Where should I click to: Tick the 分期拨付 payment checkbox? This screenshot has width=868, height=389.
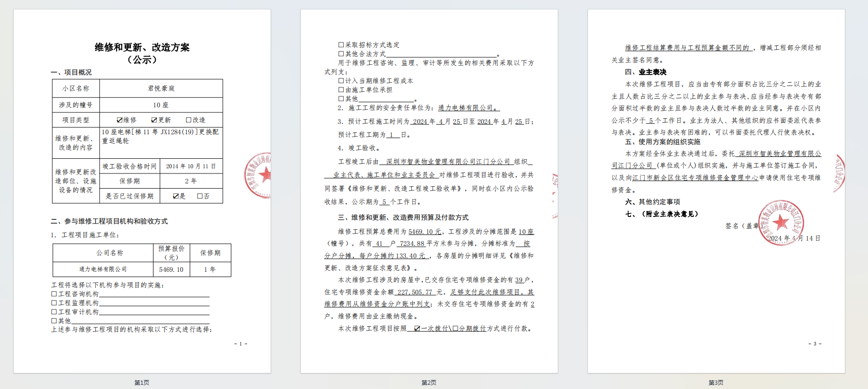(x=455, y=328)
